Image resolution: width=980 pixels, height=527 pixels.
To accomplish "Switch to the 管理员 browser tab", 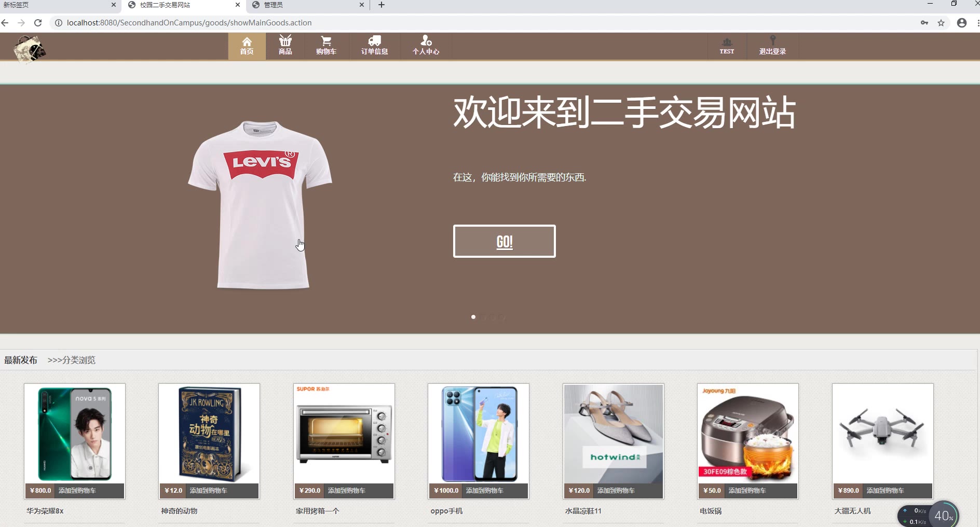I will [307, 5].
